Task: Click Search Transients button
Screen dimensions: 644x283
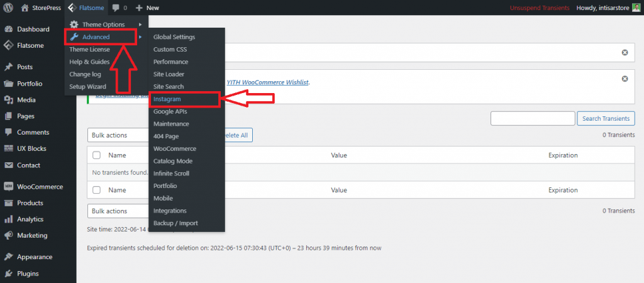Action: [606, 118]
